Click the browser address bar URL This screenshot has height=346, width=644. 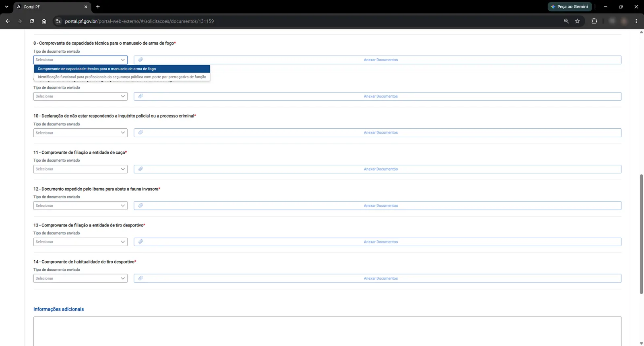139,21
